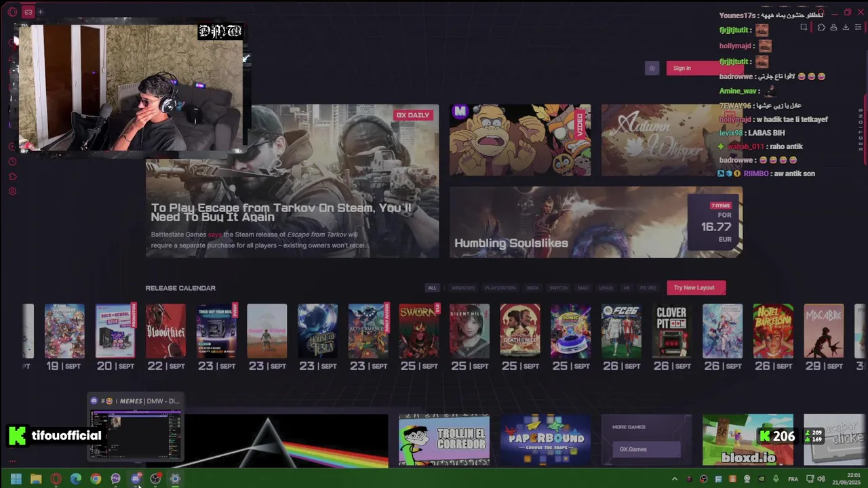This screenshot has height=488, width=868.
Task: Open the Discord taskbar icon
Action: (136, 479)
